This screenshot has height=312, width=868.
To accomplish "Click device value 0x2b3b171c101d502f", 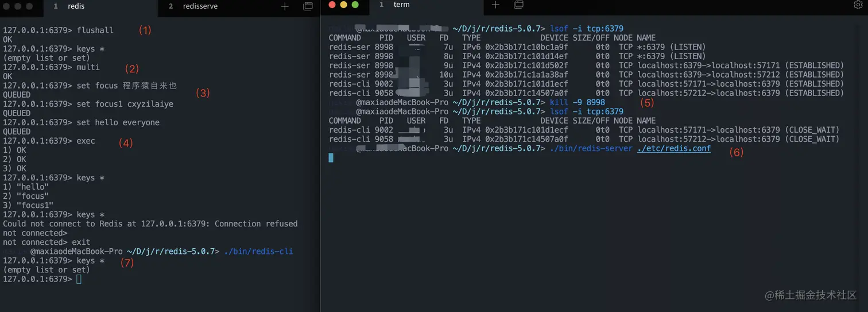I will (x=526, y=65).
